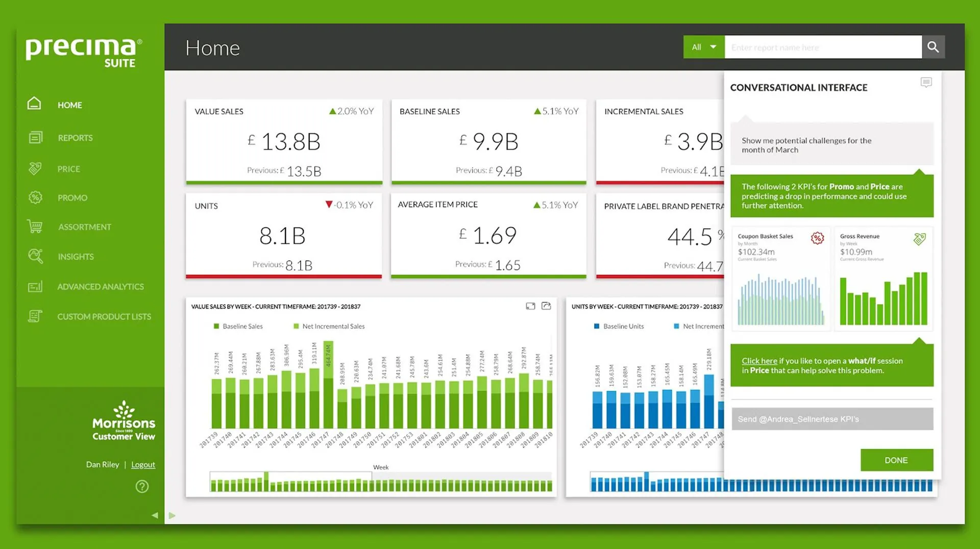
Task: Select Assortment in the sidebar
Action: (85, 227)
